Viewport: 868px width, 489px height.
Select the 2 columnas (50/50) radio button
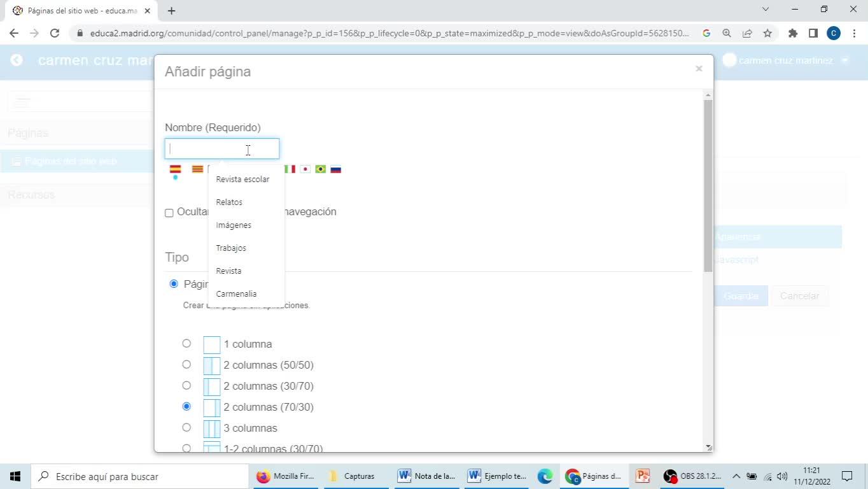pyautogui.click(x=186, y=365)
